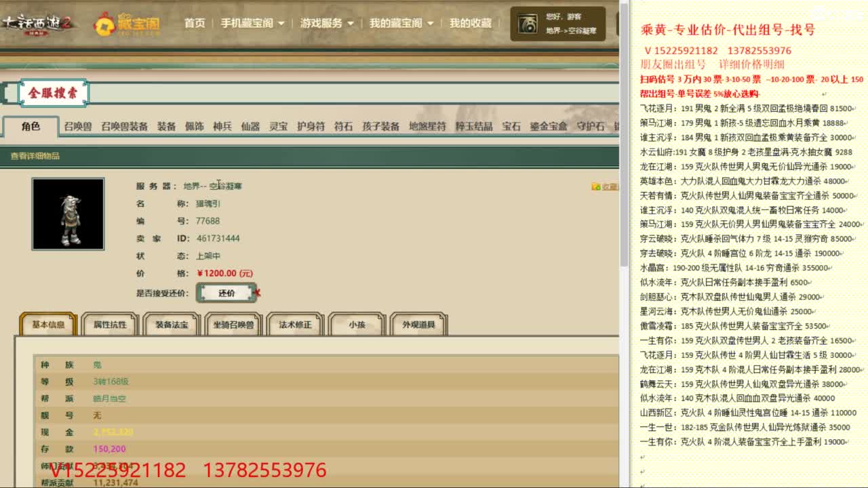Viewport: 868px width, 488px height.
Task: Click the 一生一世 182-185 克金队 line
Action: 746,428
